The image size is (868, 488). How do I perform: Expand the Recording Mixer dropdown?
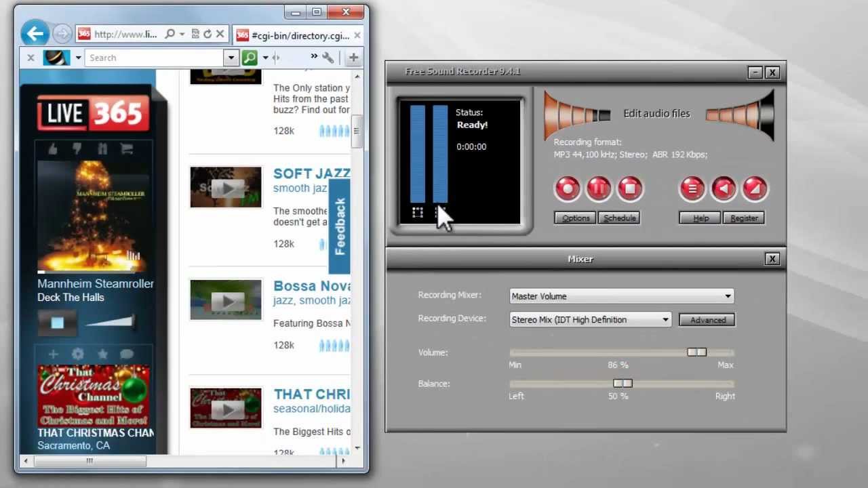[728, 296]
